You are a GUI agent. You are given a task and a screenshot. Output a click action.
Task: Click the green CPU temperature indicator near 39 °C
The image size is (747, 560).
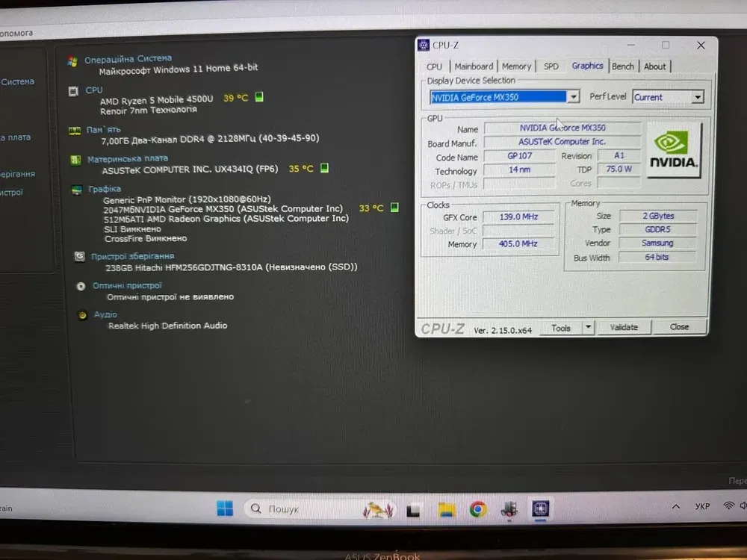(x=259, y=97)
